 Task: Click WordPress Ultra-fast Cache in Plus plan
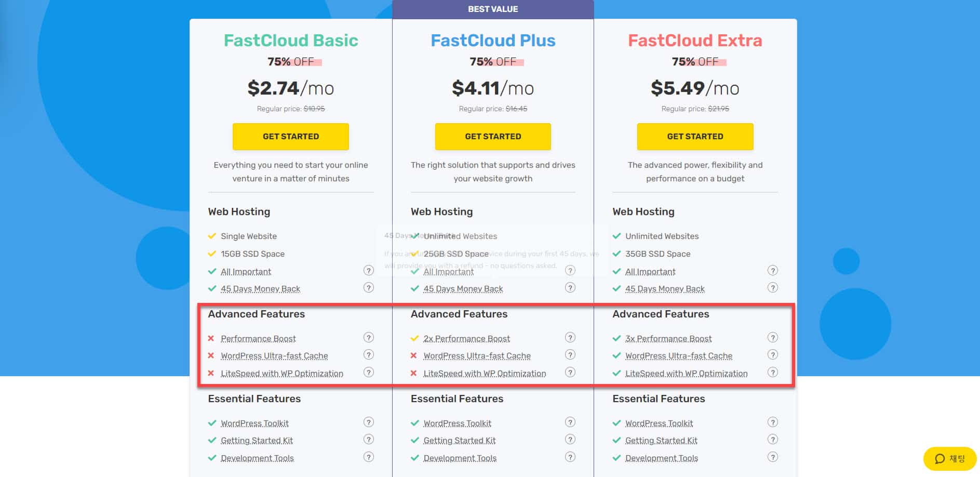[x=477, y=355]
